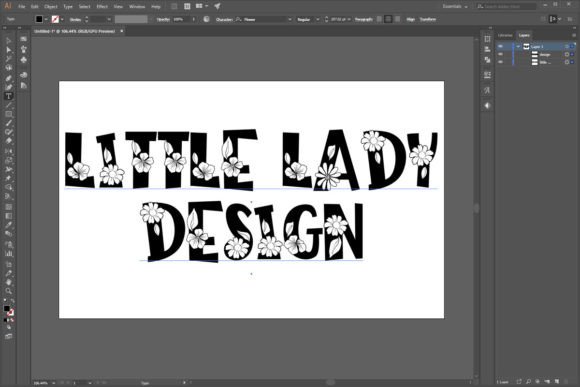Set paragraph alignment to right
Screen dimensions: 580x387
[x=397, y=19]
